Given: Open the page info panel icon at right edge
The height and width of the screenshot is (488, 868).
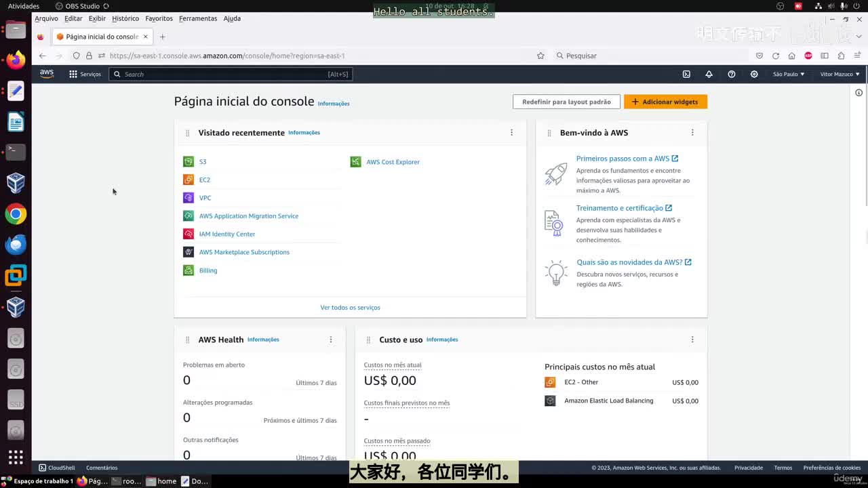Looking at the screenshot, I should tap(859, 93).
